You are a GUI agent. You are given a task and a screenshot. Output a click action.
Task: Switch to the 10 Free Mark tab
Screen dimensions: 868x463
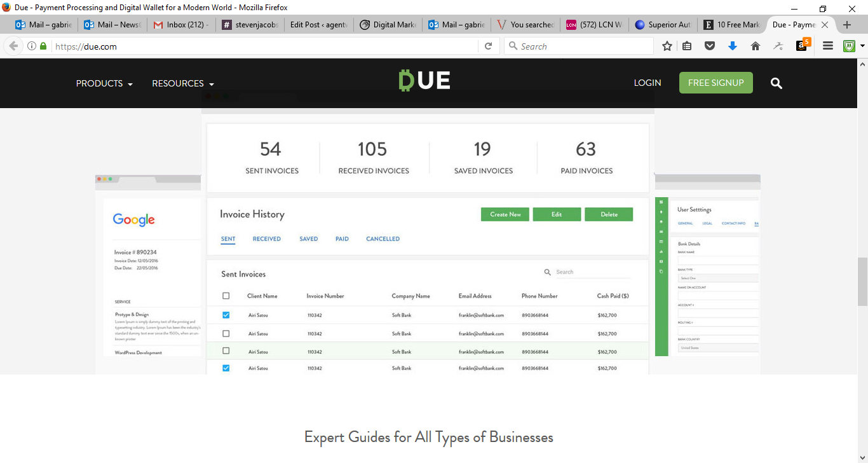732,25
